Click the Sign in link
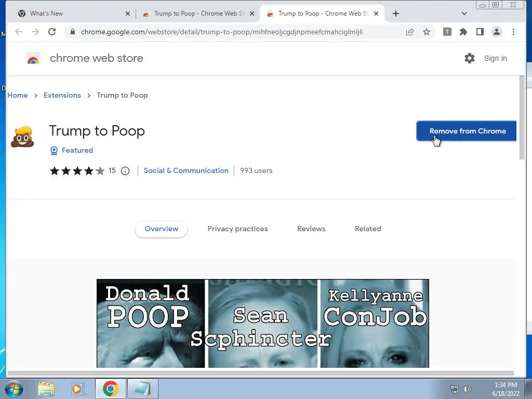Image resolution: width=532 pixels, height=399 pixels. coord(495,58)
